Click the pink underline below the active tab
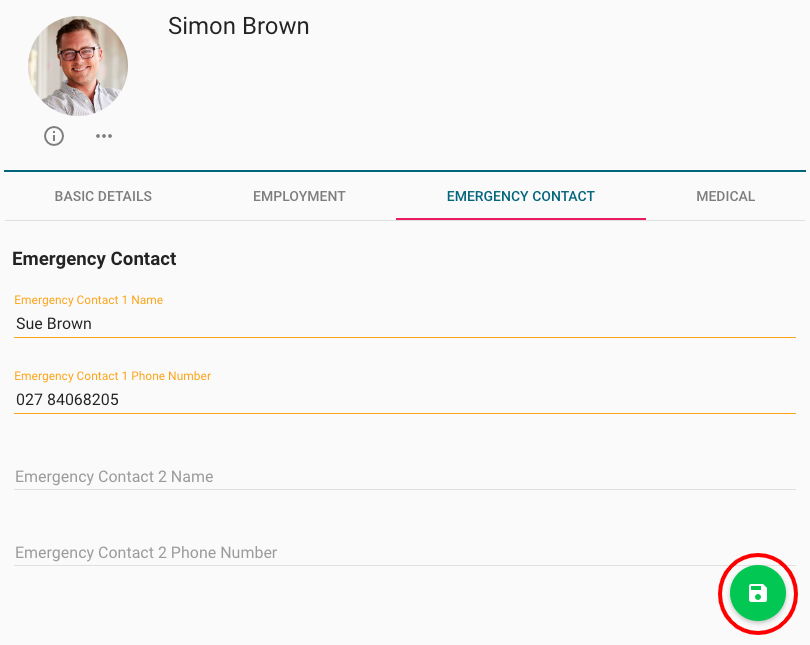 point(520,218)
